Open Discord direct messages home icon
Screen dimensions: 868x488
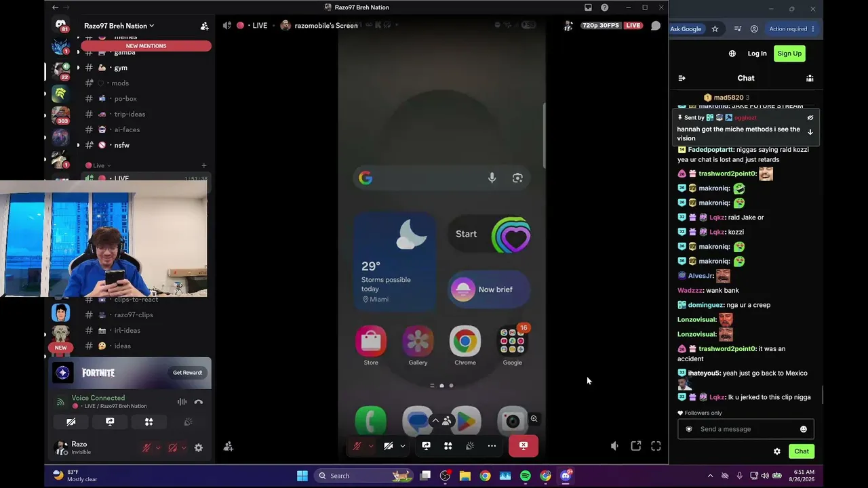pyautogui.click(x=61, y=26)
